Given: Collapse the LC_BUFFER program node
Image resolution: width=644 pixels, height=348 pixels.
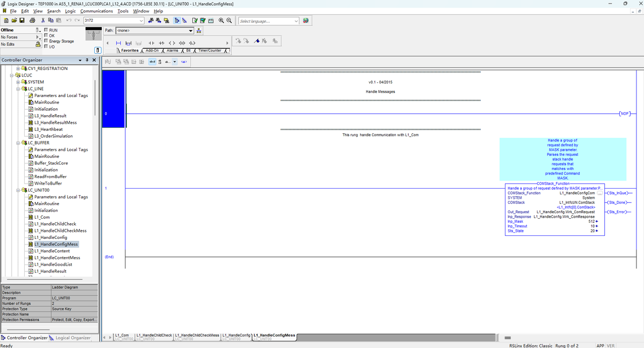Looking at the screenshot, I should (x=18, y=143).
